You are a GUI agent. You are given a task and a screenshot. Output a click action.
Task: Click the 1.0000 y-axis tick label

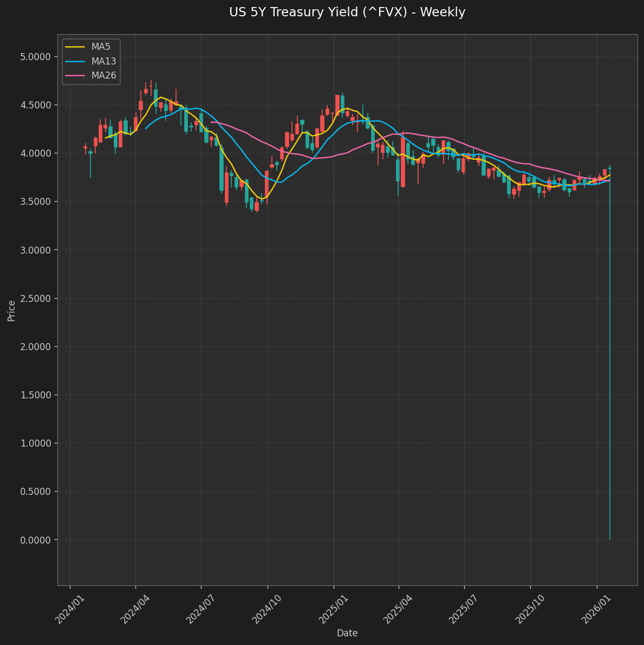pos(35,443)
